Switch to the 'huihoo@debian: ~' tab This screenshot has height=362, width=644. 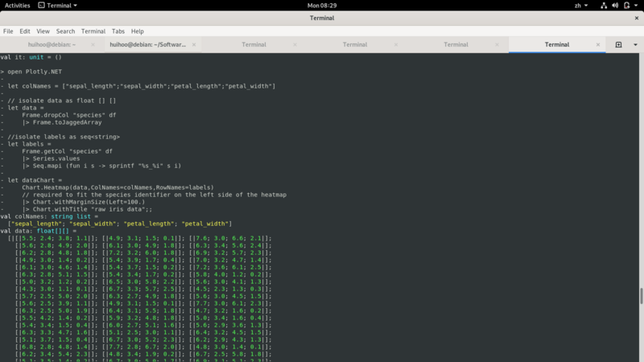point(51,45)
